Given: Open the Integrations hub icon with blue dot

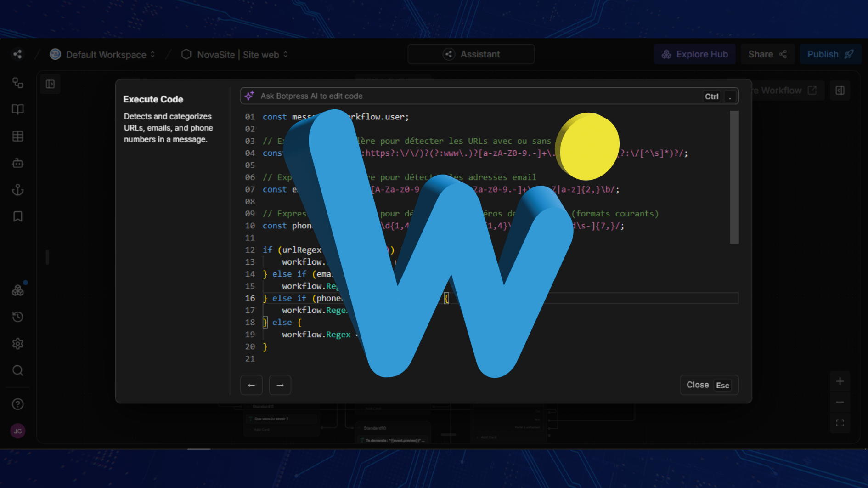Looking at the screenshot, I should [x=17, y=290].
